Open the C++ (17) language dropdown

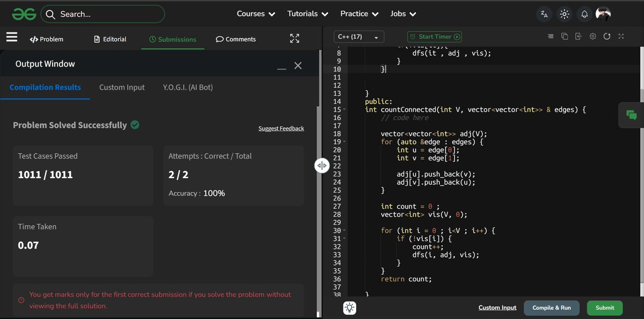(x=359, y=37)
